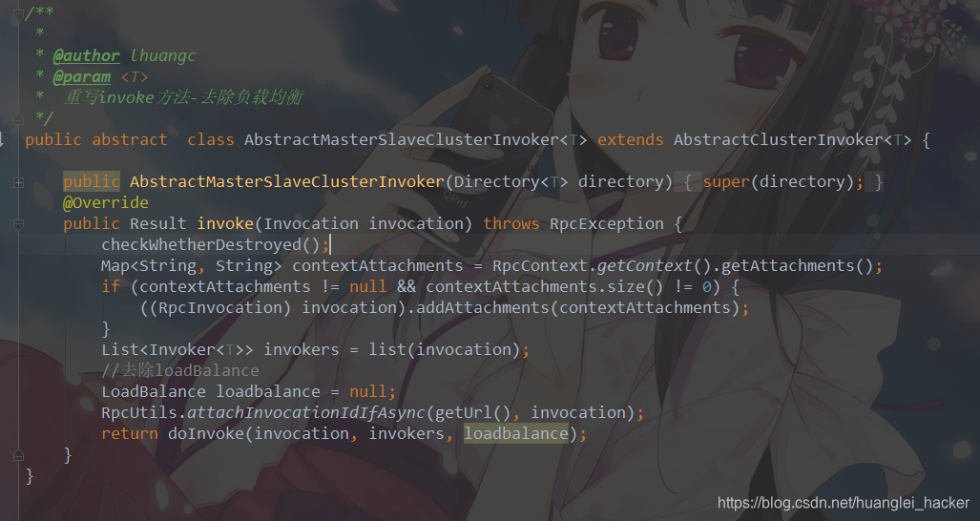Click the attachInvocationIdIfAsync method call
Viewport: 980px width, 521px height.
point(306,413)
